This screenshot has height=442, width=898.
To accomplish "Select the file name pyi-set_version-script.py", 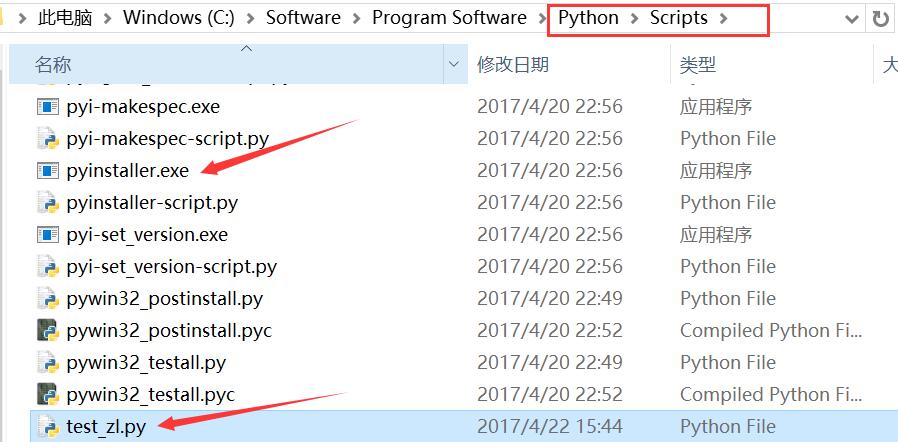I will pyautogui.click(x=172, y=267).
